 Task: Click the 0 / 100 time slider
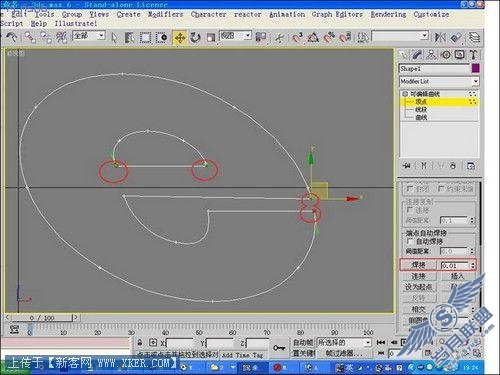(x=42, y=318)
